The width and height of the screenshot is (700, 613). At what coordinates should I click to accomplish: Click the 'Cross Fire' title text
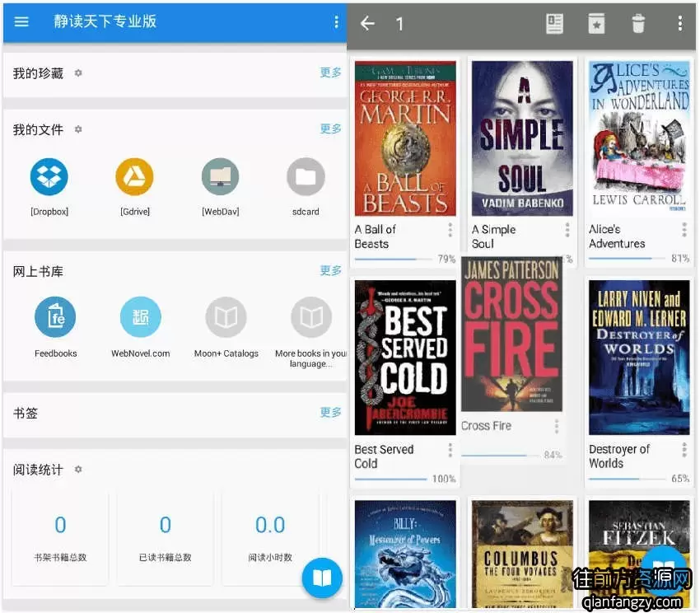[486, 426]
